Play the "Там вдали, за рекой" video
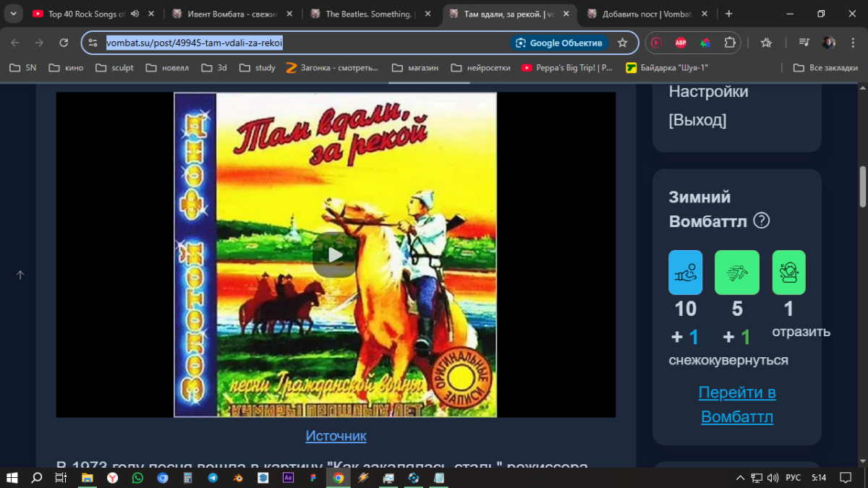 point(335,254)
